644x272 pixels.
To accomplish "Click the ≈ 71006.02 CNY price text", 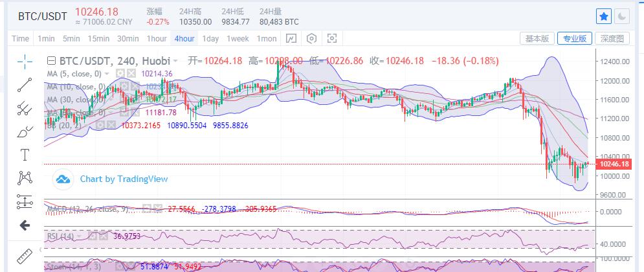I will click(x=104, y=22).
